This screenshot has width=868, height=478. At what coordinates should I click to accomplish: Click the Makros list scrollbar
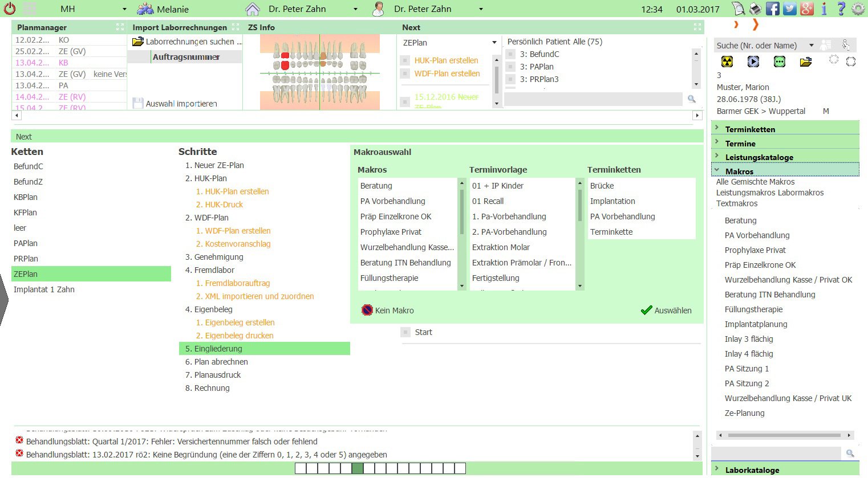pos(462,234)
